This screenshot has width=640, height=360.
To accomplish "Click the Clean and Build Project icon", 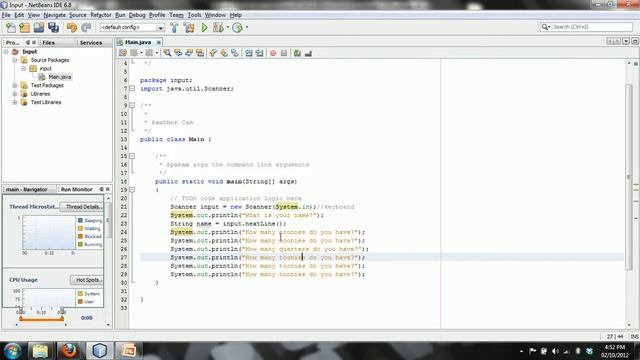I will coord(189,27).
